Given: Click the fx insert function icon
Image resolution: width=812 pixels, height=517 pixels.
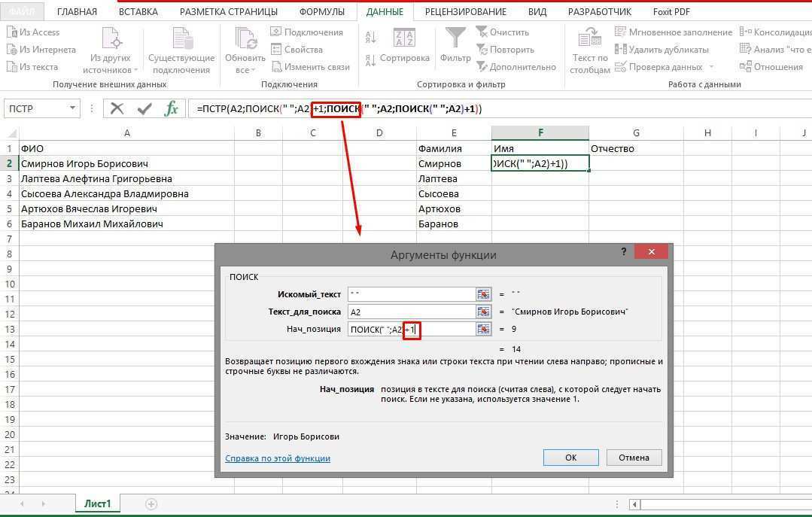Looking at the screenshot, I should pyautogui.click(x=172, y=108).
